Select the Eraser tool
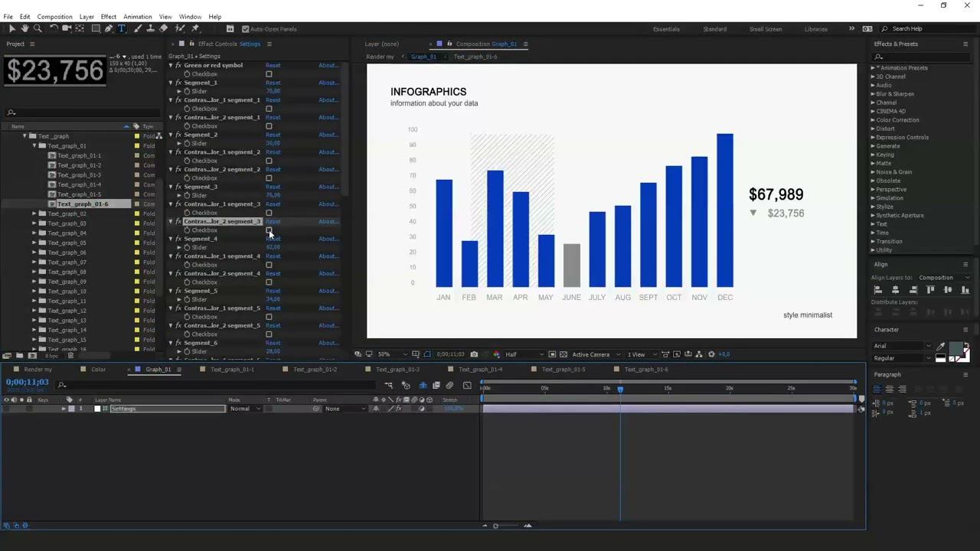 (x=163, y=29)
